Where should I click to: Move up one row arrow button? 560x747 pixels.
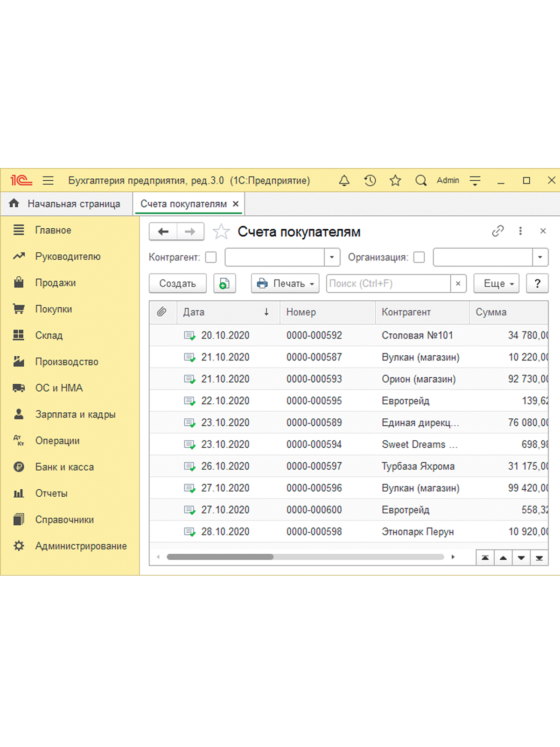pyautogui.click(x=503, y=557)
